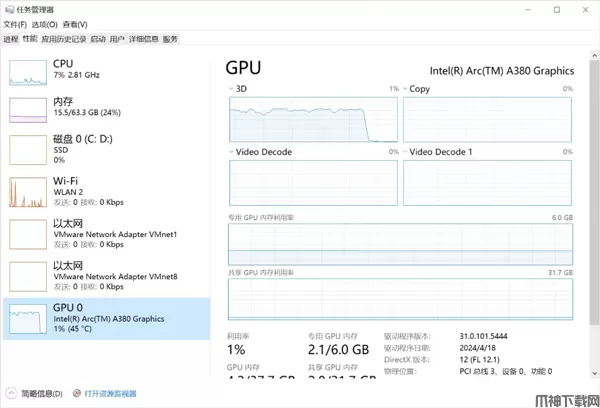Select the Ethernet VMnet8 graph thumbnail
Viewport: 600px width, 408px height.
coord(27,275)
